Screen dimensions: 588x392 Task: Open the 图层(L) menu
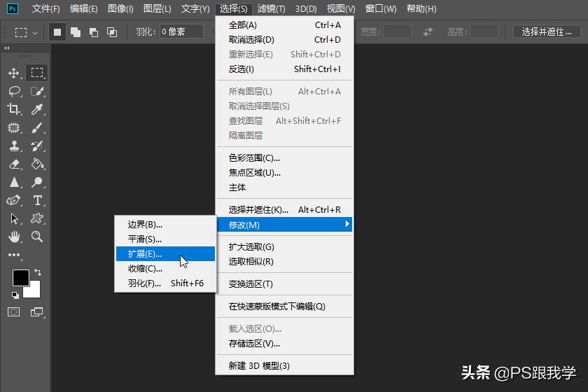157,8
